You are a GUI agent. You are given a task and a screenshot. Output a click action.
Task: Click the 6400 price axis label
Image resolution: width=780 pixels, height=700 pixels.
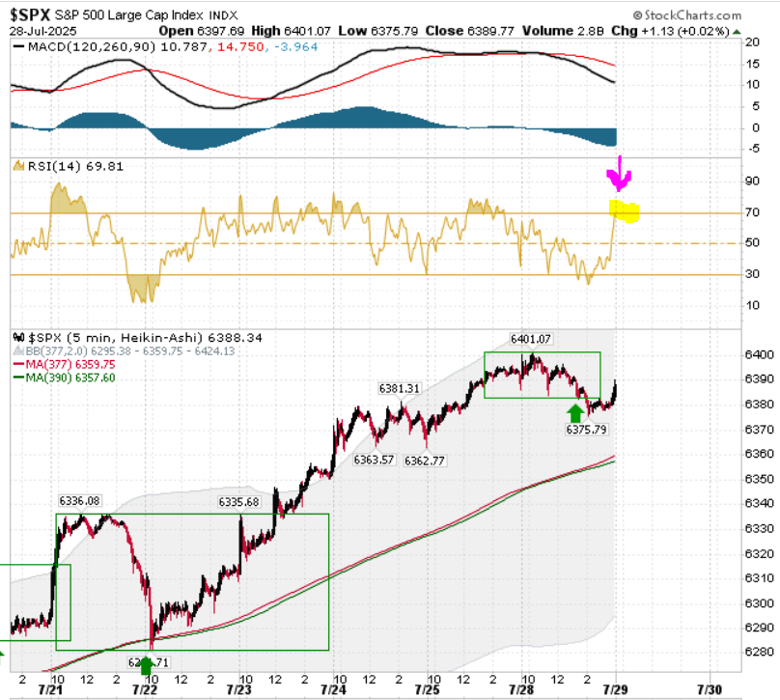(759, 354)
